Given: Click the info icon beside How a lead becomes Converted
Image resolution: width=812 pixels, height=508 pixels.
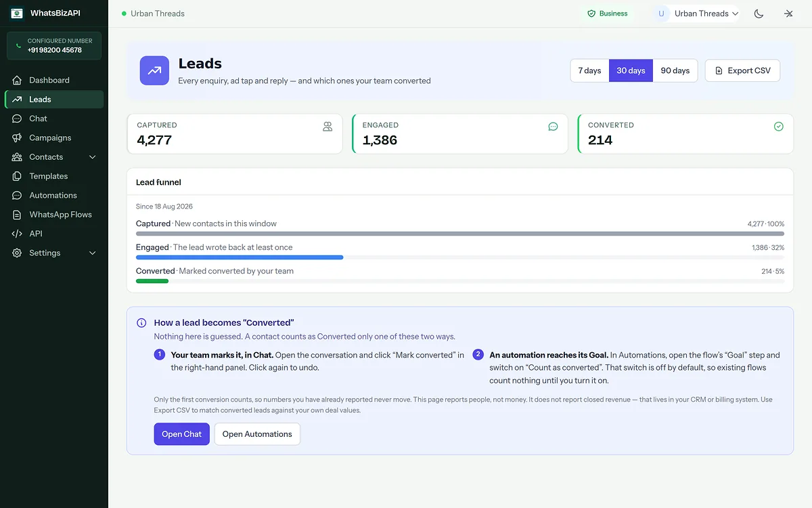Looking at the screenshot, I should (x=141, y=323).
